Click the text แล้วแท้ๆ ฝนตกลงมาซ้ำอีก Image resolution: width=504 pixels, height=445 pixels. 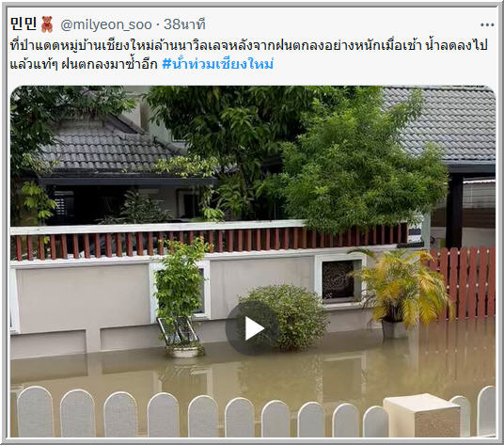click(x=84, y=64)
